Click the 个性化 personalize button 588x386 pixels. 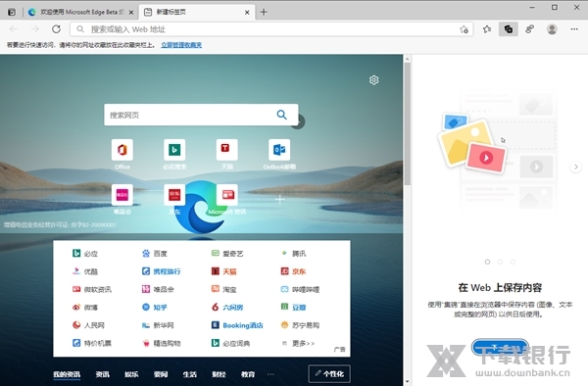(x=329, y=373)
